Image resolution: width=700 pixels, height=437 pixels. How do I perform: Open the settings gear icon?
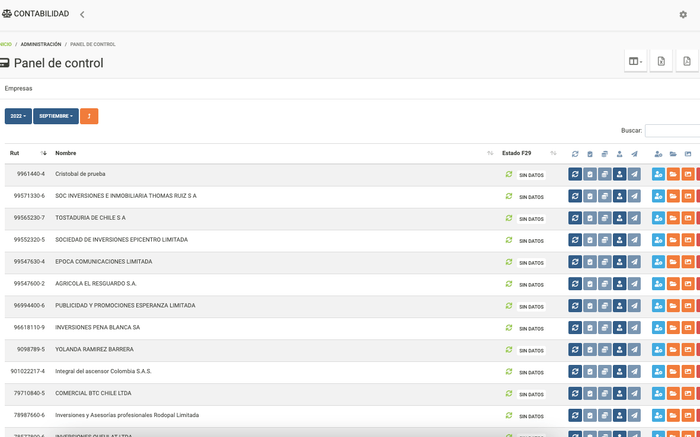(x=683, y=14)
